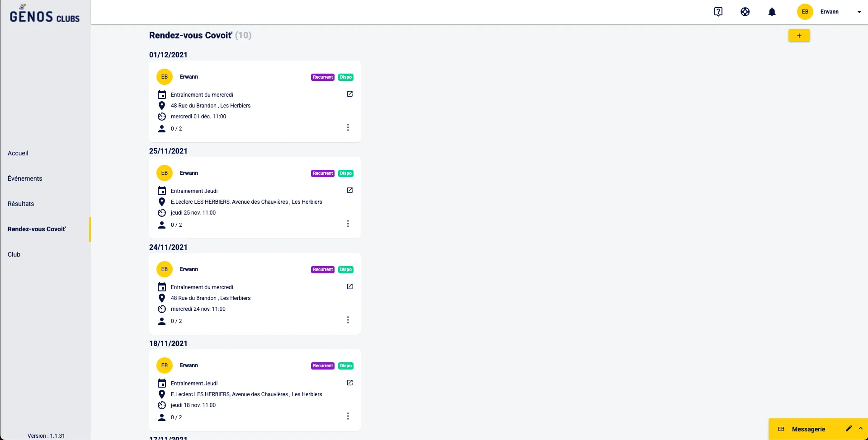
Task: Open external link for 01 déc. carpool
Action: [349, 94]
